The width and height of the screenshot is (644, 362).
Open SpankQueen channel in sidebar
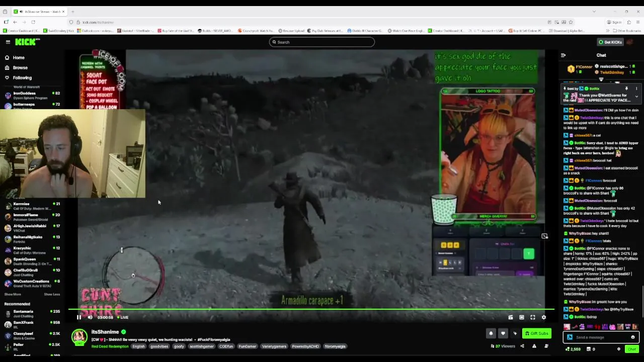[x=32, y=261]
